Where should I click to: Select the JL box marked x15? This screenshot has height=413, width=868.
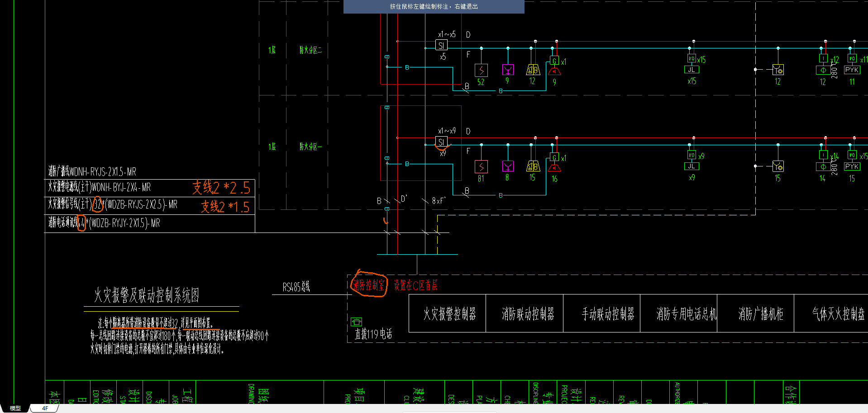[x=692, y=70]
